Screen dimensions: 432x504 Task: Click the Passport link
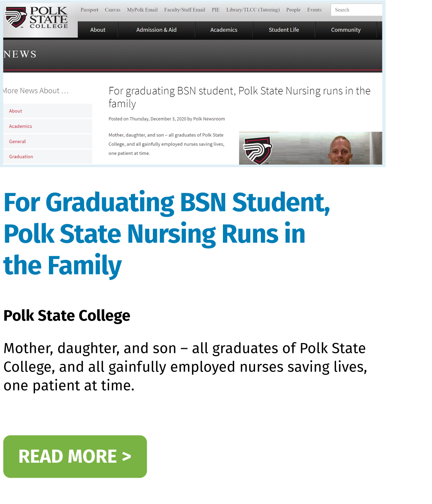click(x=89, y=10)
